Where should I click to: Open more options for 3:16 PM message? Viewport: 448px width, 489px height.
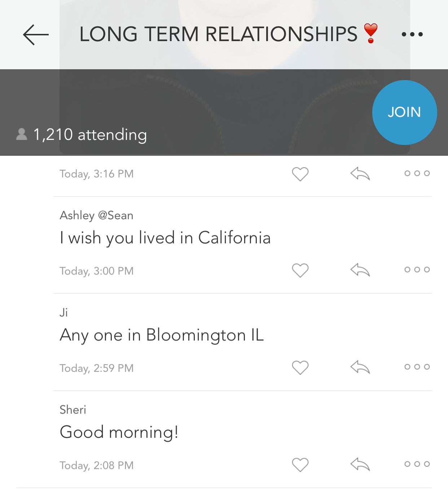coord(417,173)
